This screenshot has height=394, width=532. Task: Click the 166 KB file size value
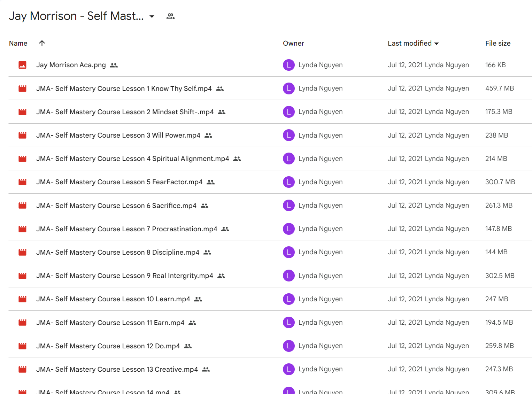[x=495, y=65]
